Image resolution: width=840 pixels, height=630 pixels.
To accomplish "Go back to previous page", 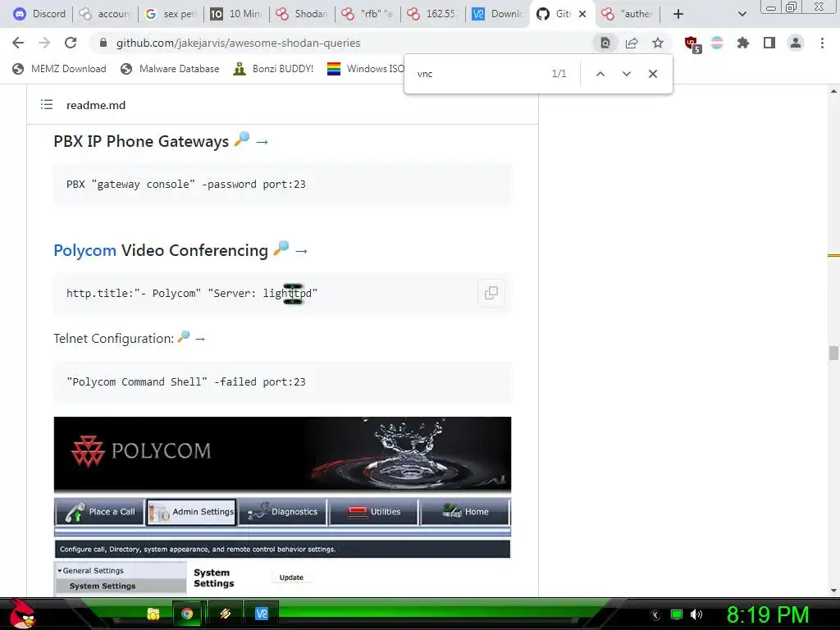I will (18, 43).
